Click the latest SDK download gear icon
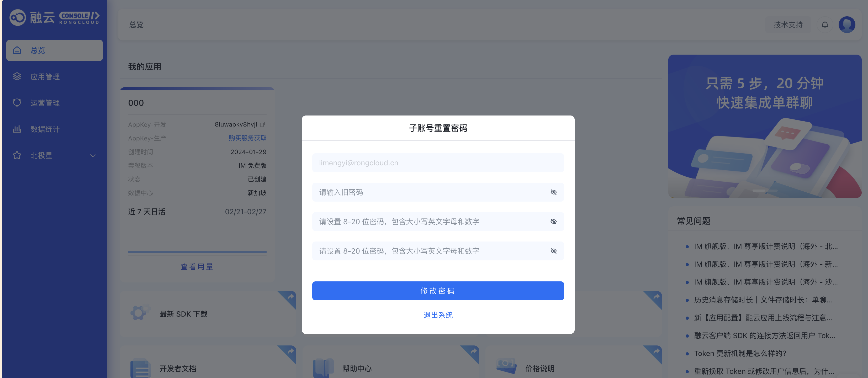868x378 pixels. pos(139,313)
